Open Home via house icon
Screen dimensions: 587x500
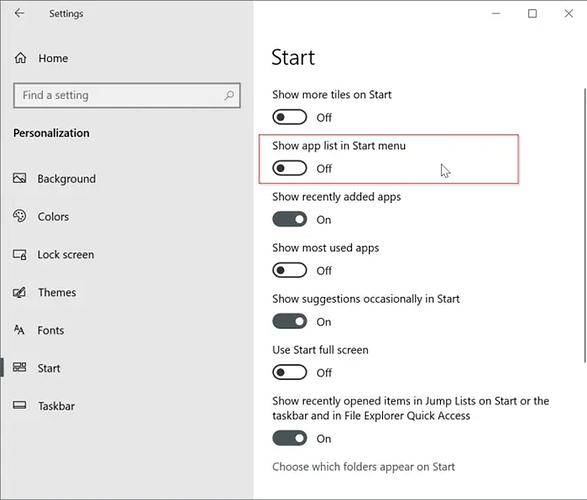pyautogui.click(x=21, y=58)
